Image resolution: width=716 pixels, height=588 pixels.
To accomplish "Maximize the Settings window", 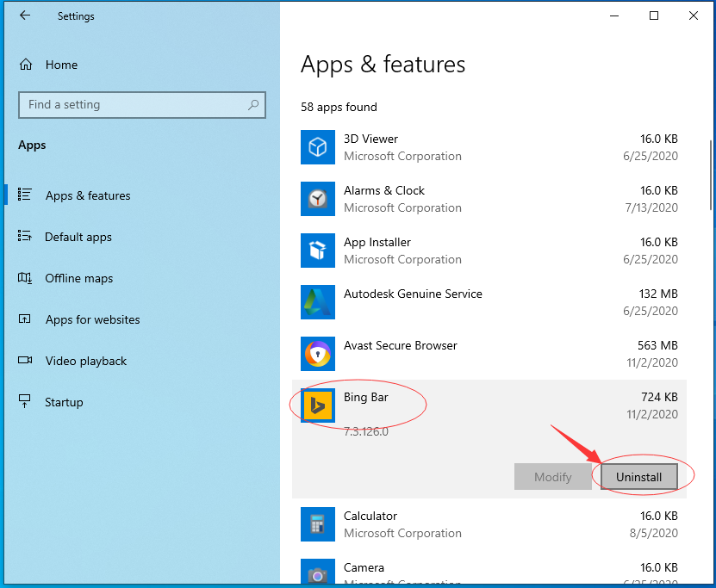I will [x=654, y=16].
